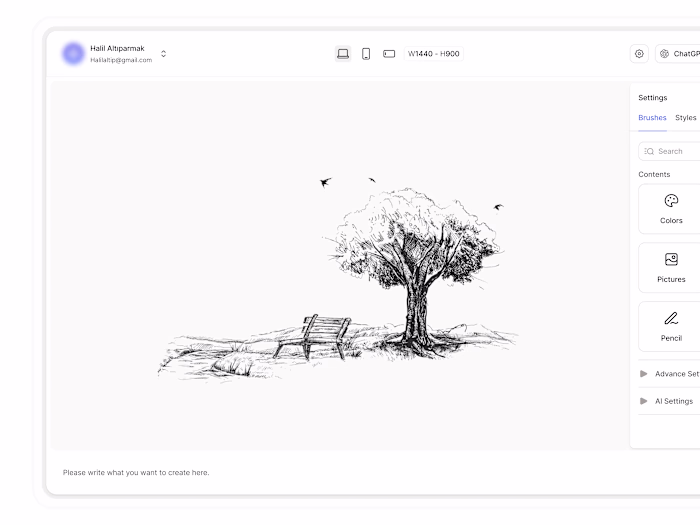Expand the AI Settings section
Screen dimensions: 700x525
pos(670,401)
